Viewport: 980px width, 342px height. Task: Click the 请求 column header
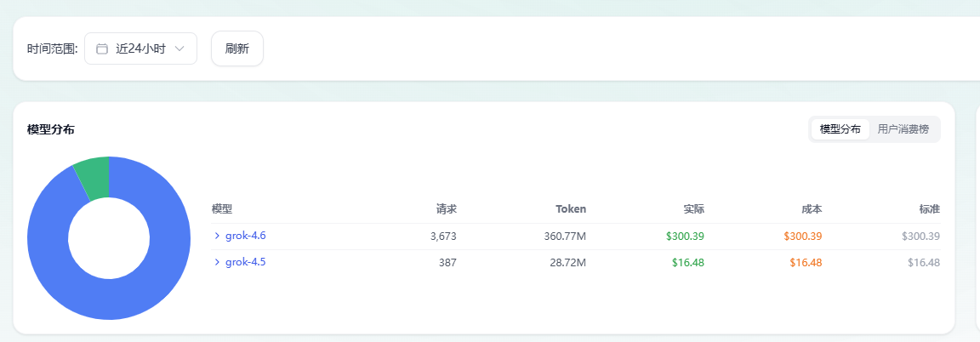[447, 208]
